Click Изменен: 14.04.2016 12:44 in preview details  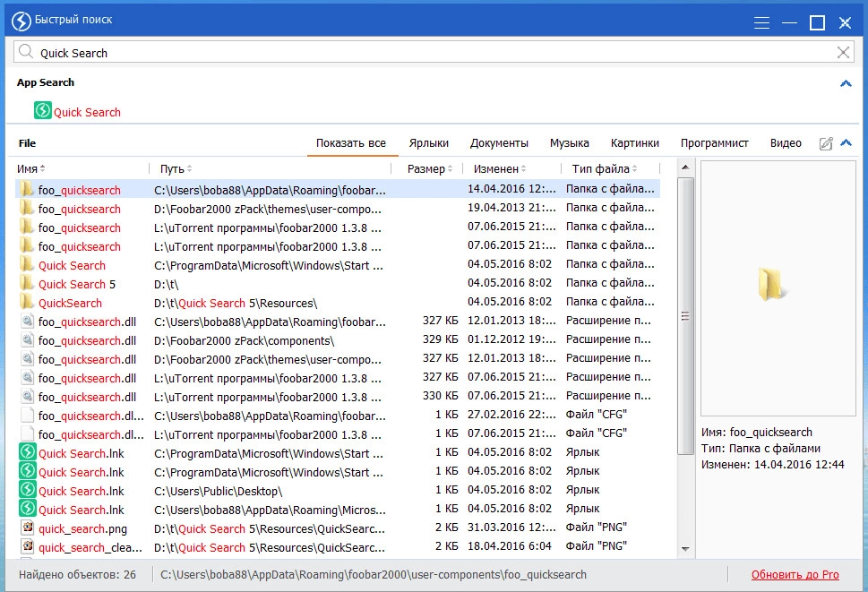(773, 465)
